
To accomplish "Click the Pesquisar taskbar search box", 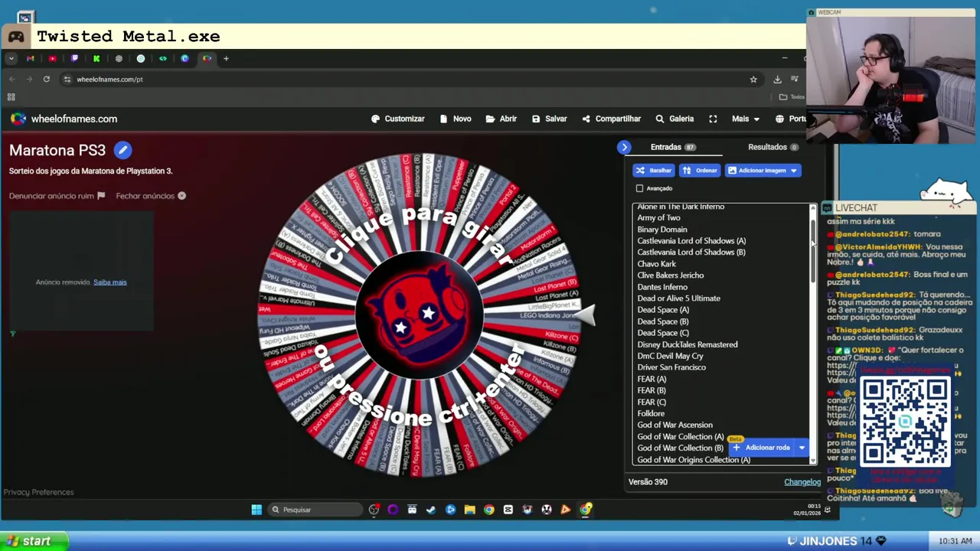I will (315, 510).
